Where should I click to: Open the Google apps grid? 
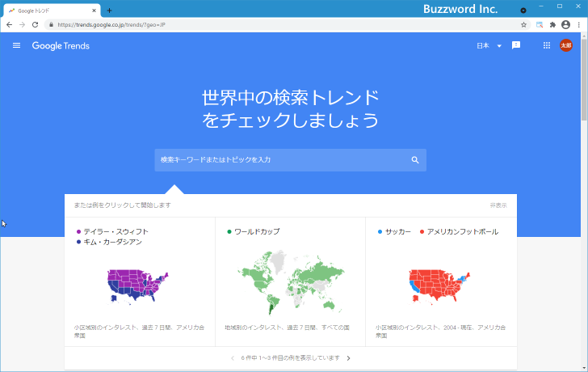[x=547, y=45]
